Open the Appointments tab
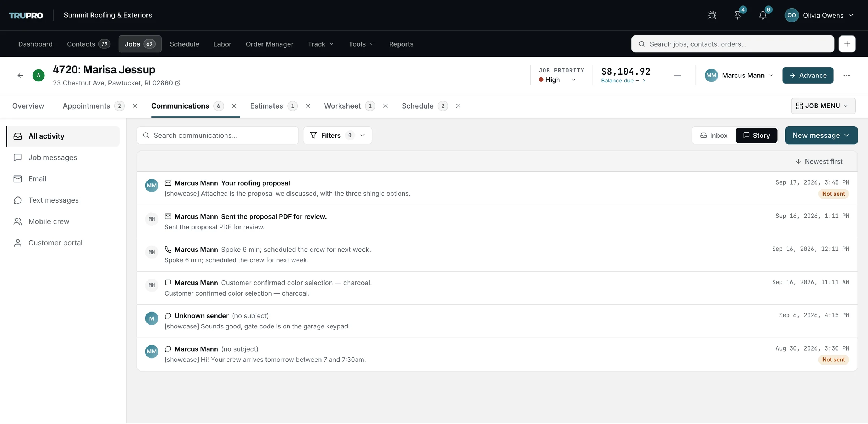This screenshot has width=868, height=424. pos(94,106)
